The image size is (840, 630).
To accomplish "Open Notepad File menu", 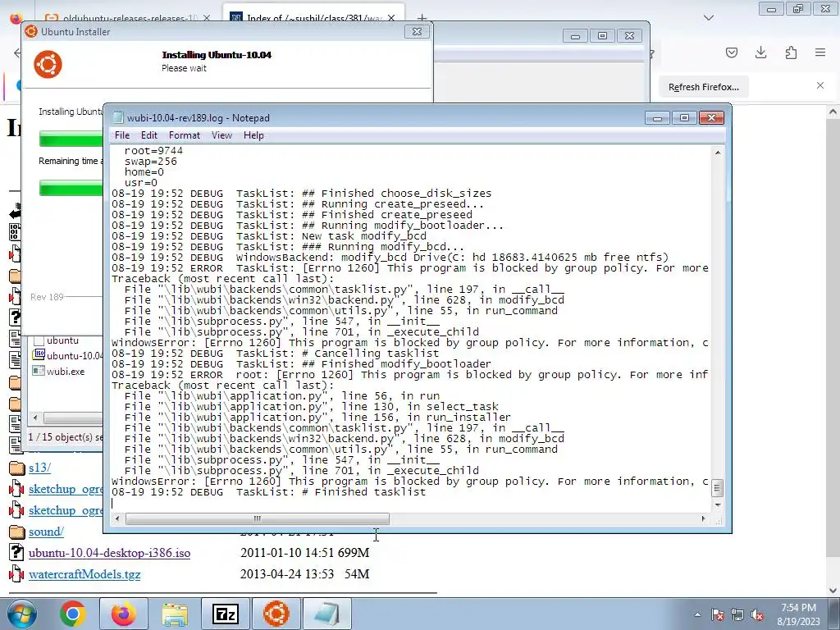I will click(x=122, y=135).
